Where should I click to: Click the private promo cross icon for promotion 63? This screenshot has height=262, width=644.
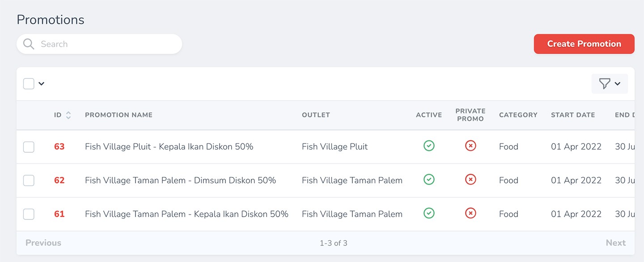(x=470, y=146)
